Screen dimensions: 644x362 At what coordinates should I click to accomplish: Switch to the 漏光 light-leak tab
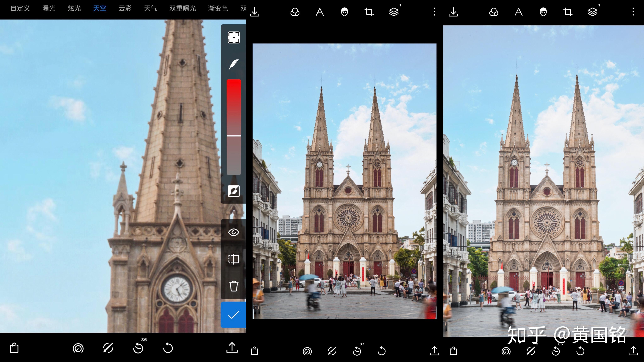coord(49,8)
